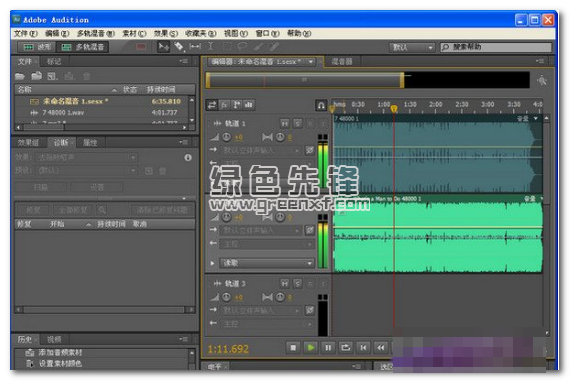Screen dimensions: 570x381
Task: Click the Stop playback button
Action: [293, 348]
